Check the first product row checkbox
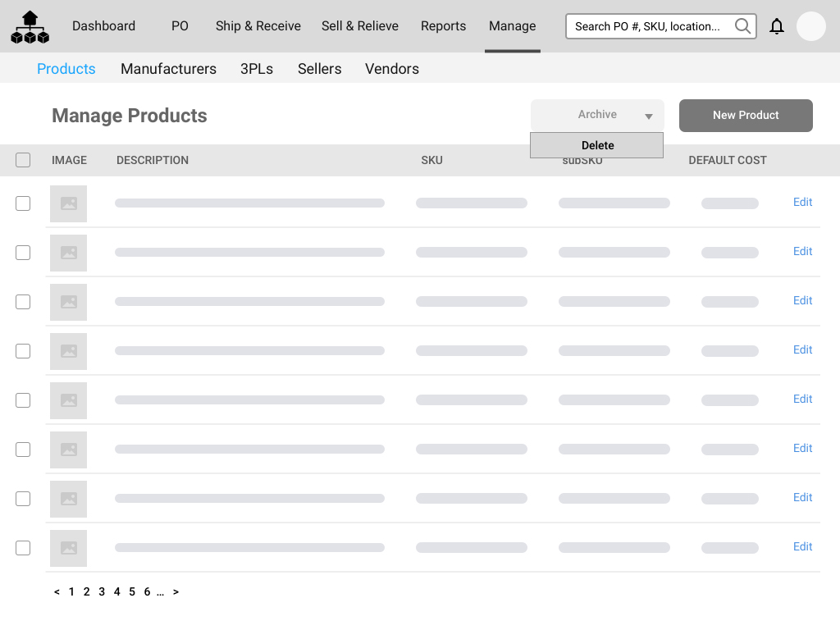This screenshot has width=840, height=630. [23, 203]
